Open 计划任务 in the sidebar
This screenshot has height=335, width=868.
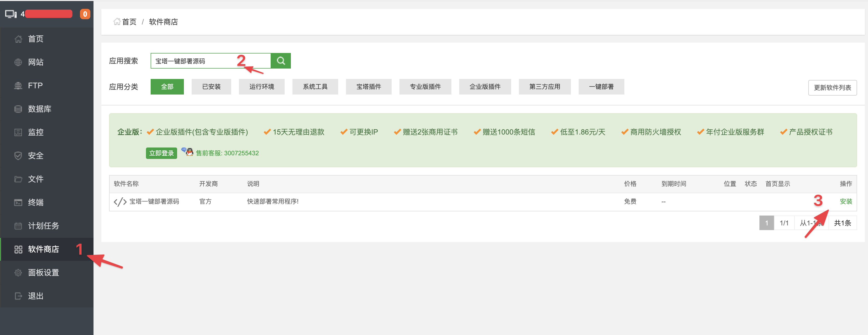tap(47, 226)
